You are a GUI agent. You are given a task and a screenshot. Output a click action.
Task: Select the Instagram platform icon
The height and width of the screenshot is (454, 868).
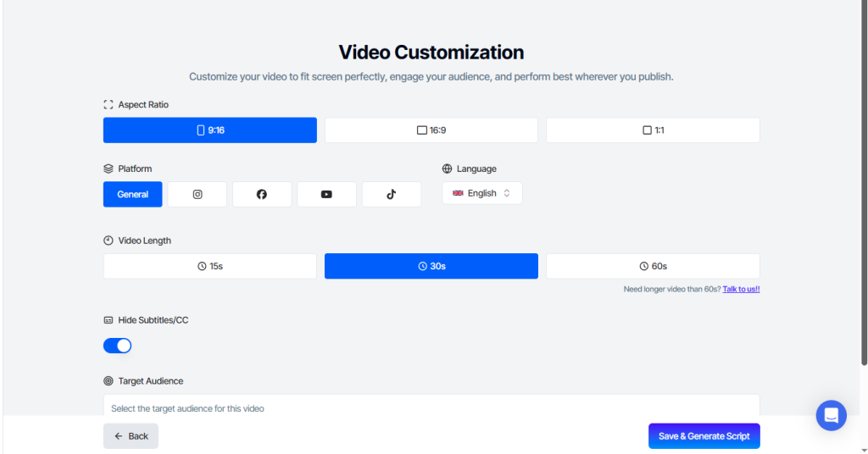(x=198, y=194)
